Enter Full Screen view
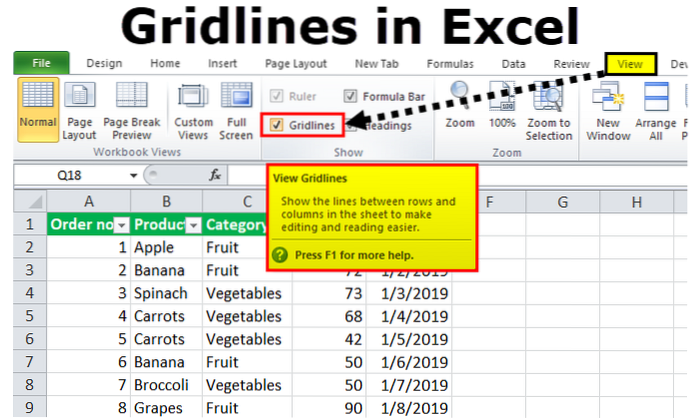Image resolution: width=697 pixels, height=418 pixels. (236, 110)
